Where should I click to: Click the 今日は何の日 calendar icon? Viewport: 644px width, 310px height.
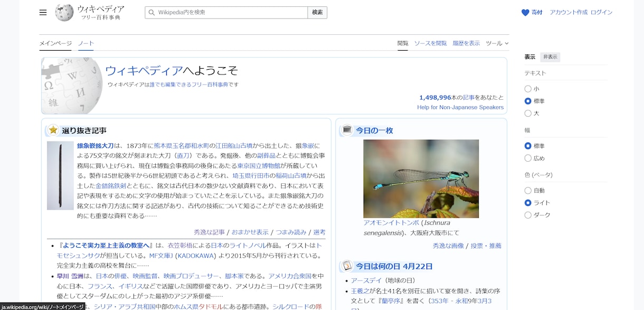347,266
